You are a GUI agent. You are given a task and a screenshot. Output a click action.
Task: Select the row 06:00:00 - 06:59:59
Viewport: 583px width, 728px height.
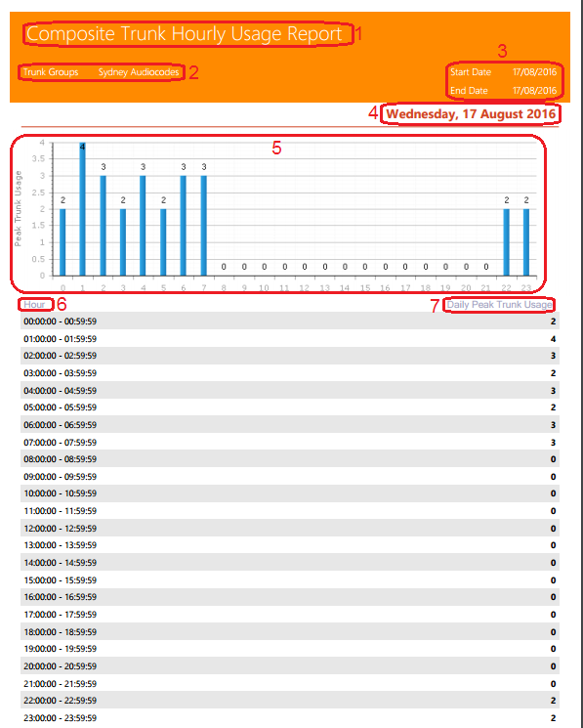[290, 425]
